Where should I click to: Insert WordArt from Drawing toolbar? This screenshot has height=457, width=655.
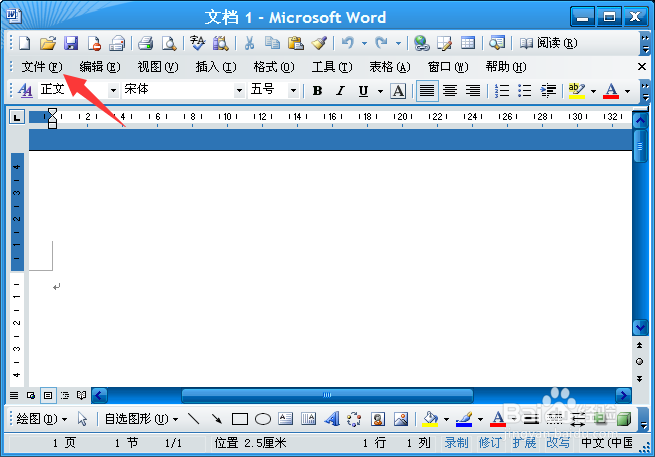pos(332,419)
